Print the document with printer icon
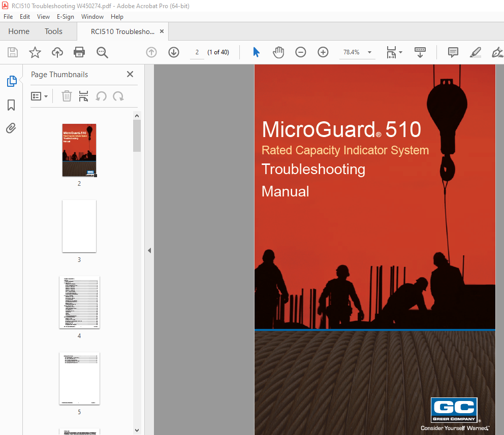Image resolution: width=504 pixels, height=435 pixels. coord(79,52)
